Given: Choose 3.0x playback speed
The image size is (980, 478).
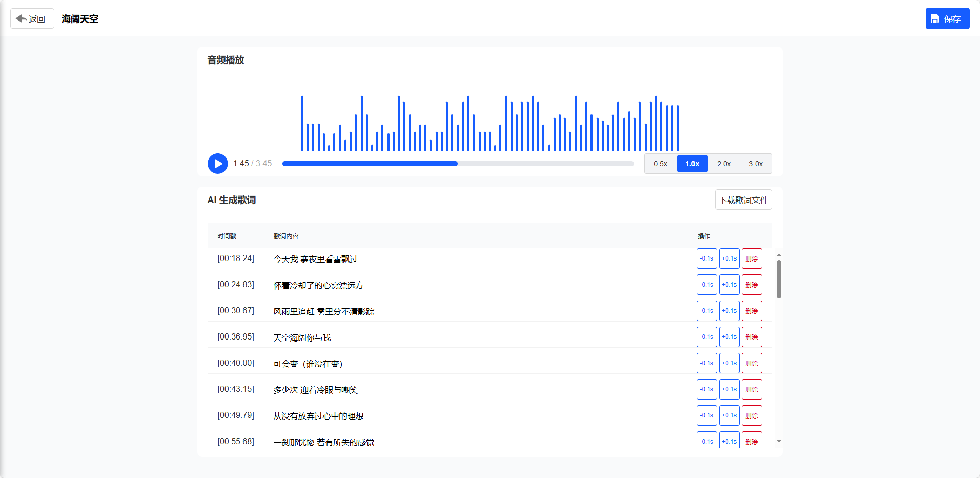Looking at the screenshot, I should coord(756,164).
